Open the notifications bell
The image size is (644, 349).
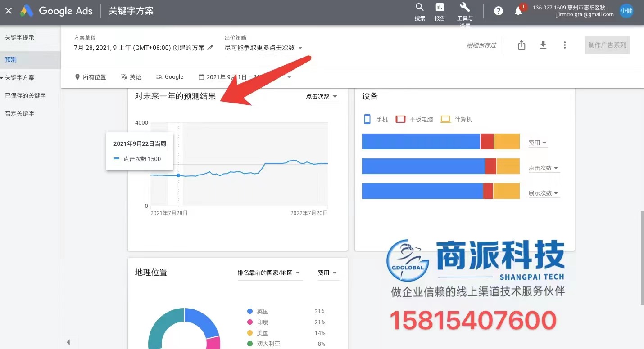pos(519,11)
